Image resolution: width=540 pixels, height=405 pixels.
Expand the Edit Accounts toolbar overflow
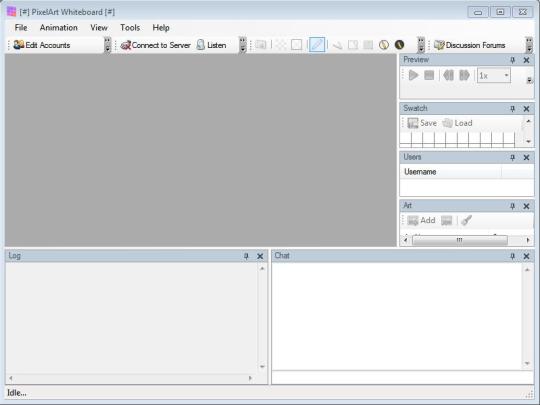click(x=107, y=45)
